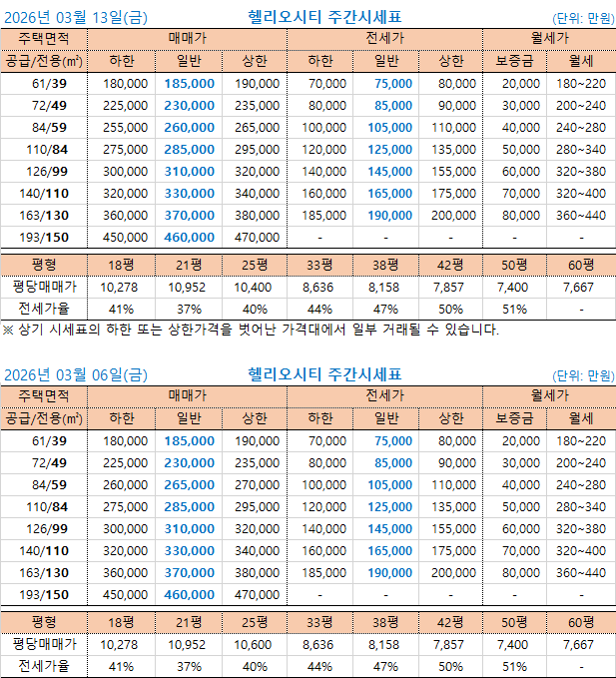Select 33평 column header in March 06 table
This screenshot has width=616, height=678.
[319, 622]
